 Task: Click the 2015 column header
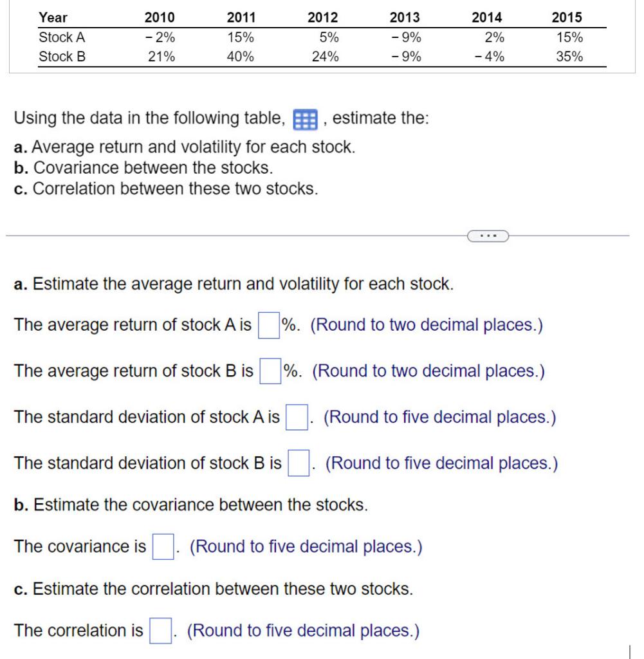pos(565,17)
